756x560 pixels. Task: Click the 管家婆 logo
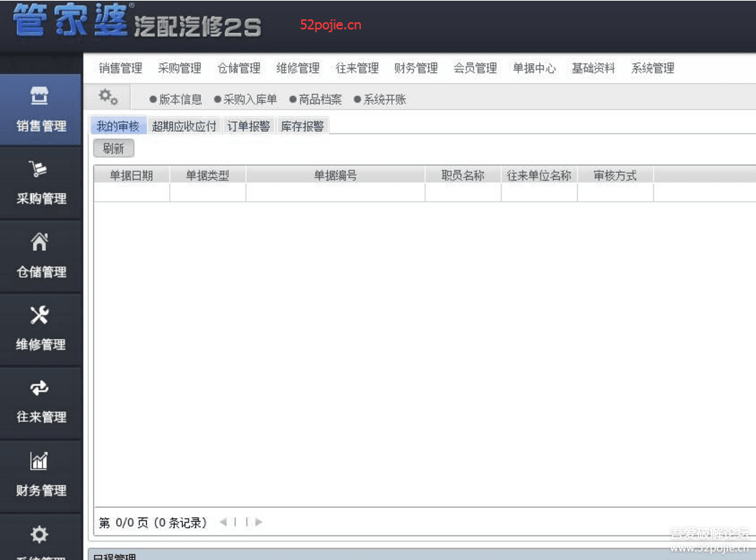click(x=71, y=20)
